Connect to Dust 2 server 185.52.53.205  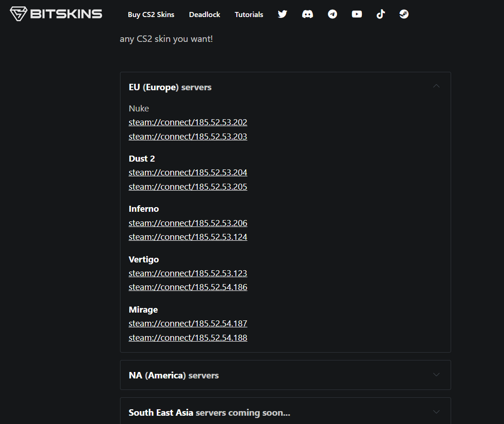click(x=188, y=186)
